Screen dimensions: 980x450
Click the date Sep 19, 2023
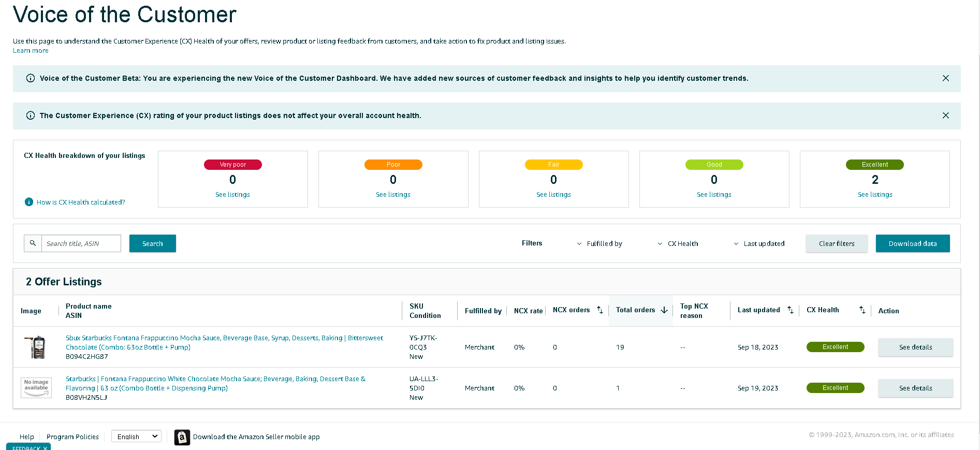tap(758, 388)
